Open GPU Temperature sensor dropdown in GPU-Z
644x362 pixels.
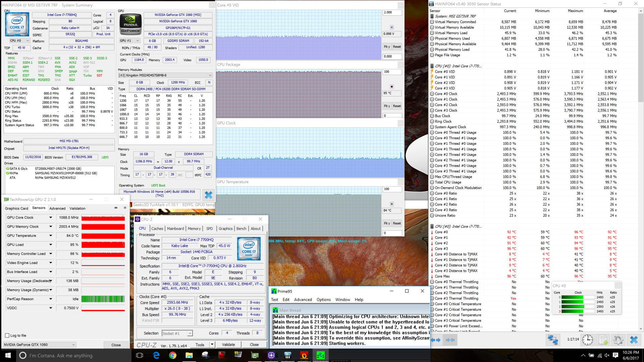pyautogui.click(x=51, y=236)
